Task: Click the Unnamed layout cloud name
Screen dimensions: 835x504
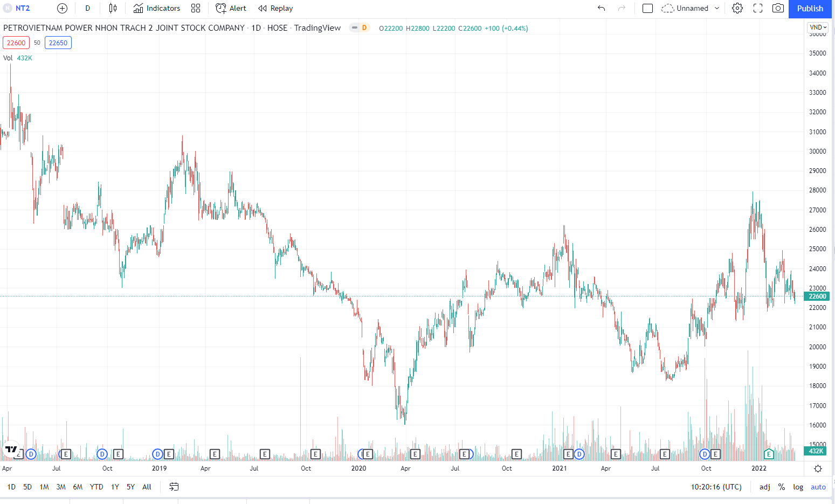Action: tap(685, 8)
